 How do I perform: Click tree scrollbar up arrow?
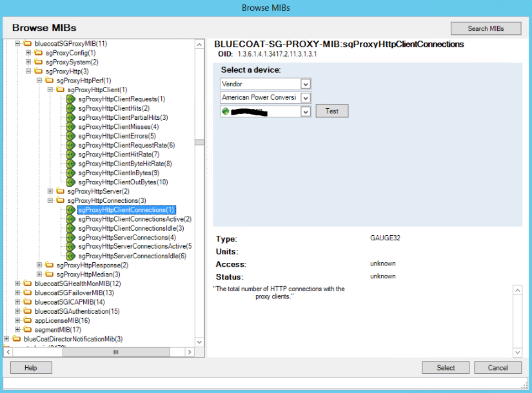pyautogui.click(x=199, y=44)
